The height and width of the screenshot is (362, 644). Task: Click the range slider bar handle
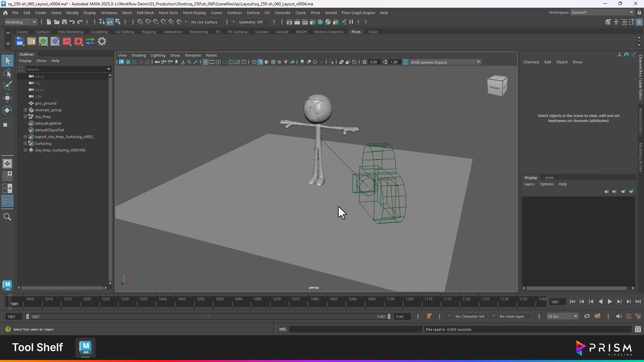(208, 316)
